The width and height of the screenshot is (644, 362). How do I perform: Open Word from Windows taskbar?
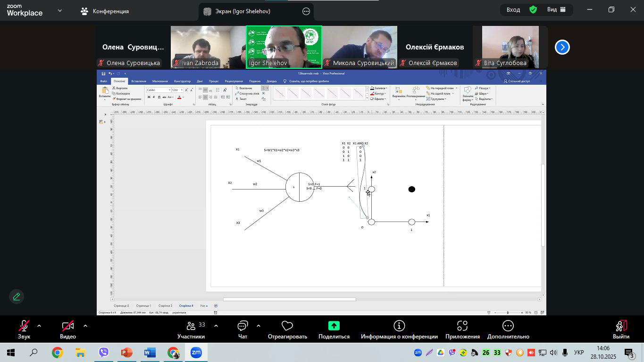click(x=150, y=353)
